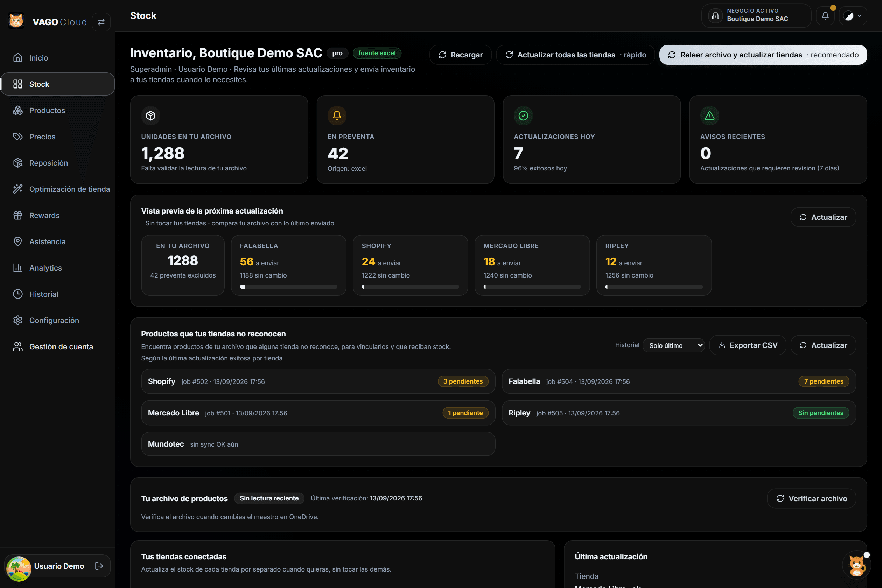Click the Optimización magic wand icon
The image size is (882, 588).
17,189
